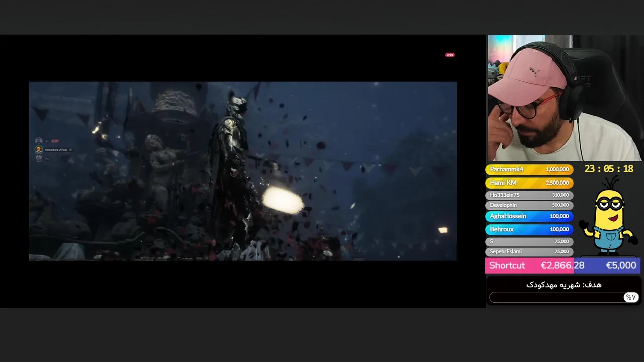Click the streaming icon beside Heisenberg Official
The image size is (644, 362).
tap(71, 150)
